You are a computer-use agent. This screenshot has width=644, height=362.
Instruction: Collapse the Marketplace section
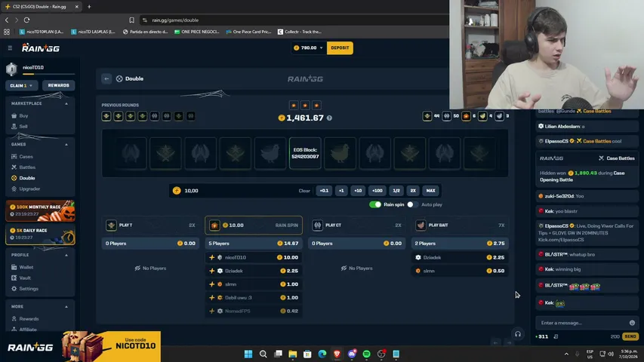click(x=66, y=103)
